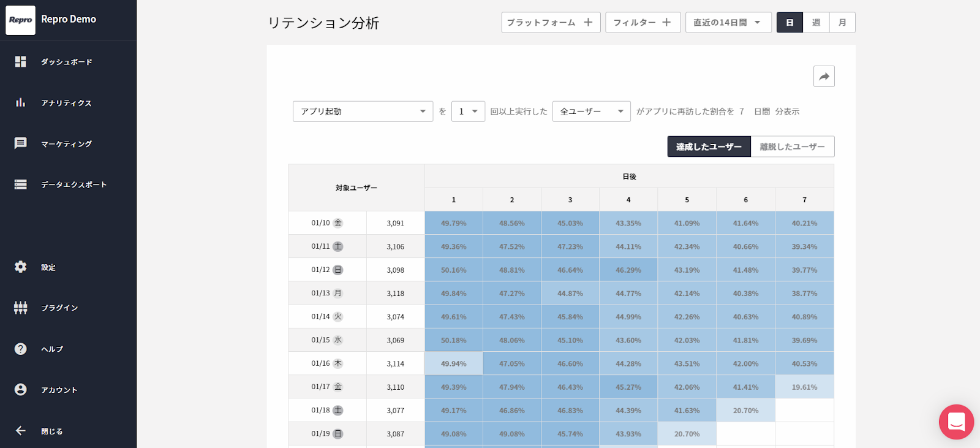Screen dimensions: 980x448
Task: Click the share arrow icon
Action: pyautogui.click(x=824, y=77)
